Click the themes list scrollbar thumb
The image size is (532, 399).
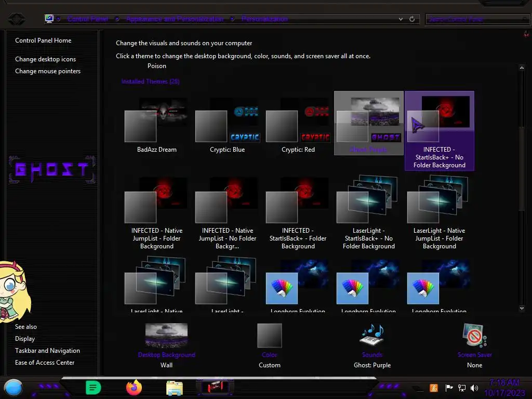coord(522,168)
